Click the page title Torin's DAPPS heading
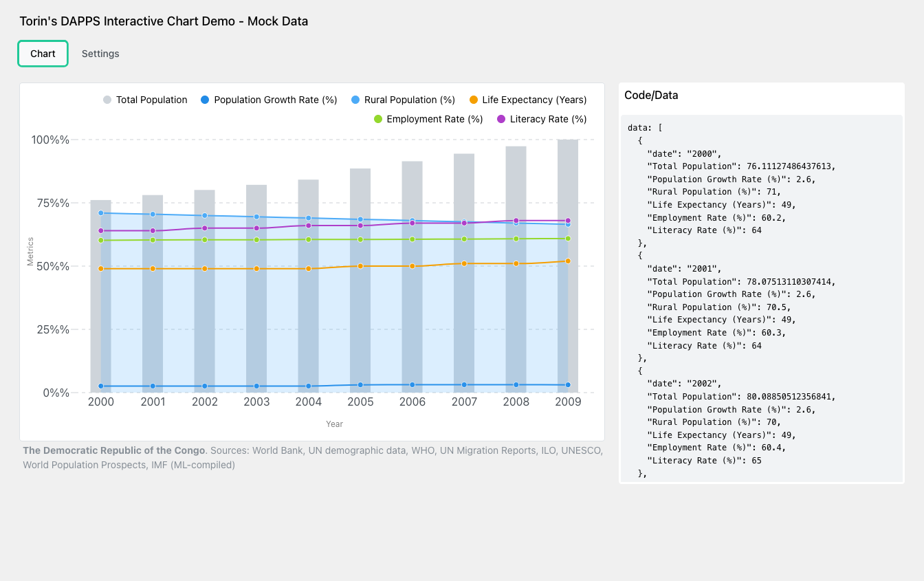 [x=164, y=21]
